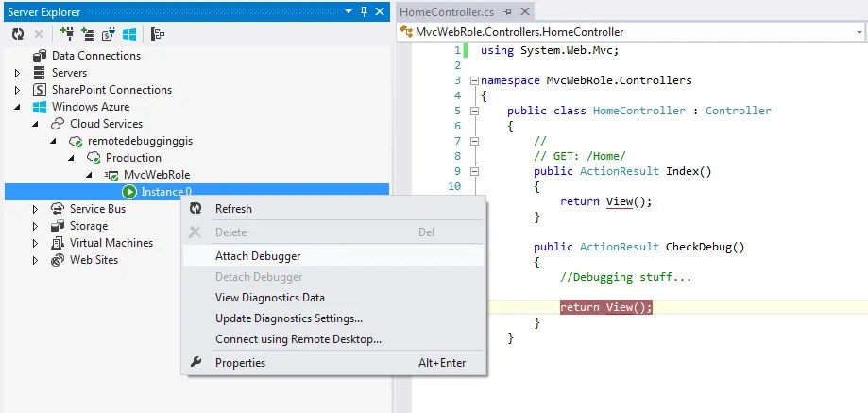This screenshot has height=413, width=868.
Task: Click the refresh icon in the context menu
Action: click(196, 208)
